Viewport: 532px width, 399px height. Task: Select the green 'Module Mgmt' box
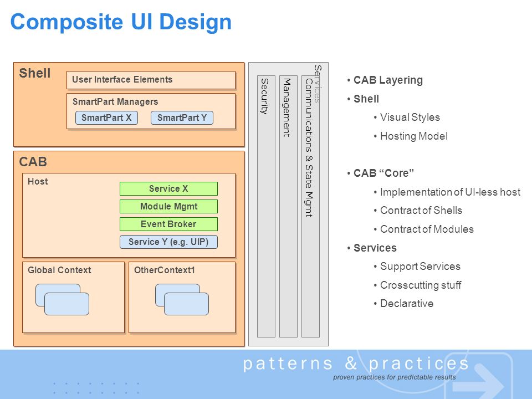pos(168,206)
